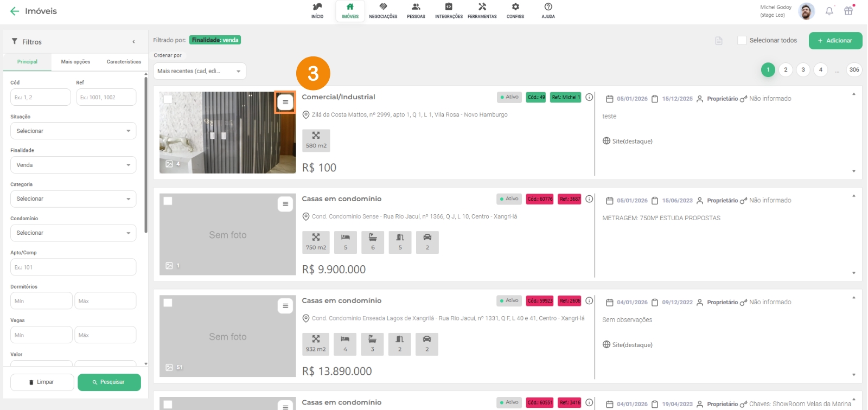The image size is (868, 410).
Task: Tick the checkbox on Comercial/Industrial listing photo
Action: [168, 99]
